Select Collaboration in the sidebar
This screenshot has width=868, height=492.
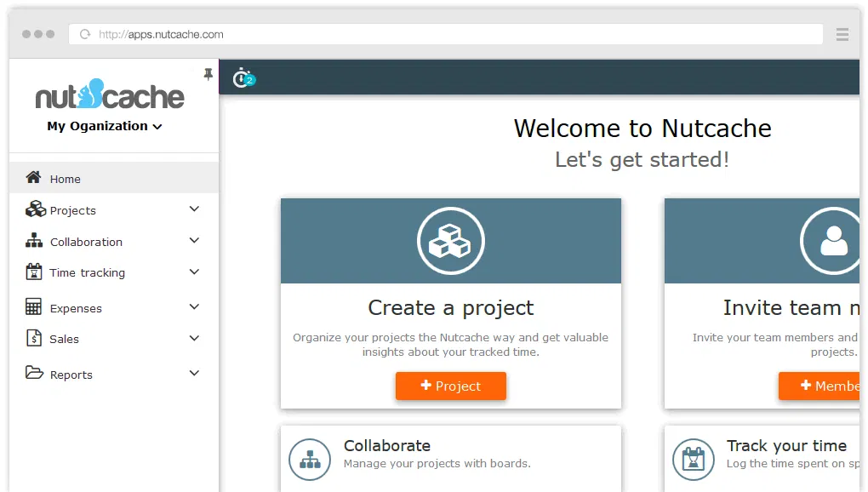click(86, 242)
